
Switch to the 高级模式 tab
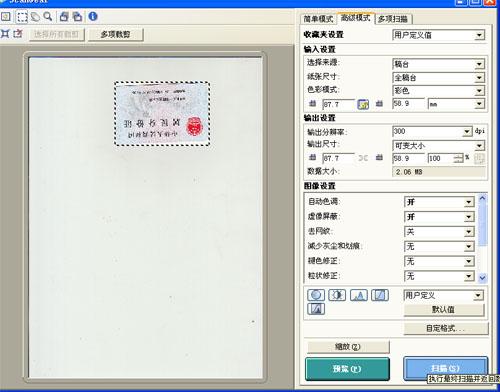pos(355,18)
